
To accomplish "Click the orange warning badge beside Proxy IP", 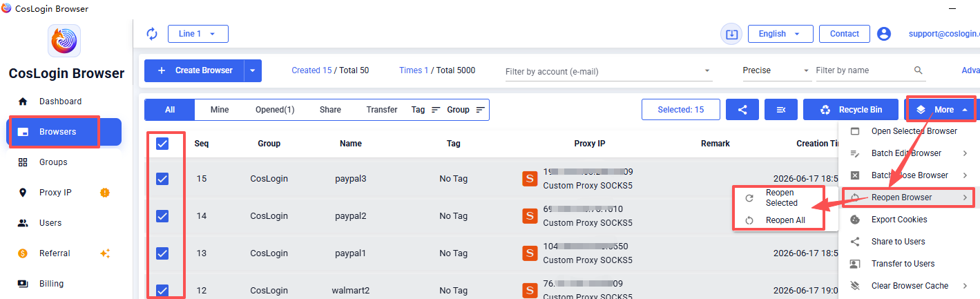I will pos(105,193).
